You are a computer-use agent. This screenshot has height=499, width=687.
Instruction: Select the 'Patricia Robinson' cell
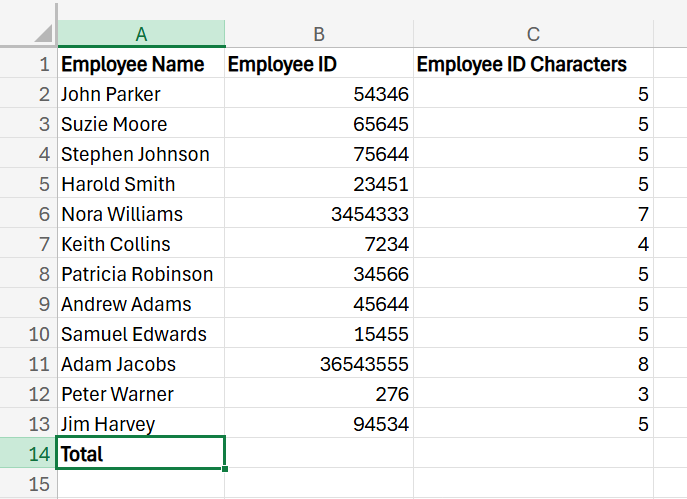click(x=141, y=274)
